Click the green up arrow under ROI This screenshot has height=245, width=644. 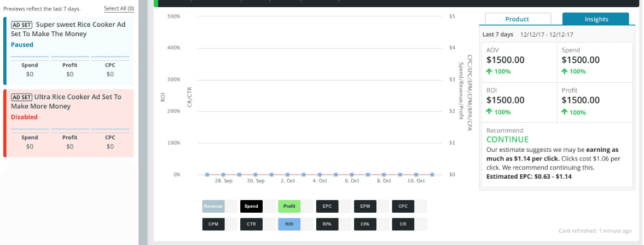click(490, 112)
